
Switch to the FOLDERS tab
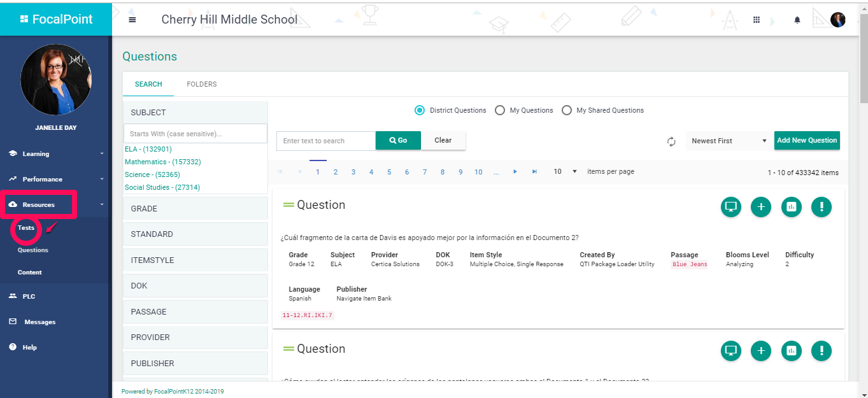point(201,84)
